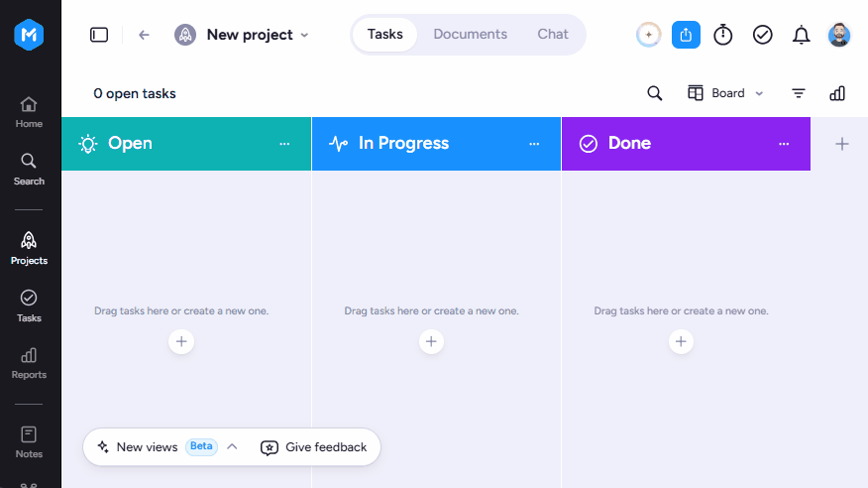This screenshot has height=488, width=868.
Task: Click the Open section header
Action: click(186, 144)
